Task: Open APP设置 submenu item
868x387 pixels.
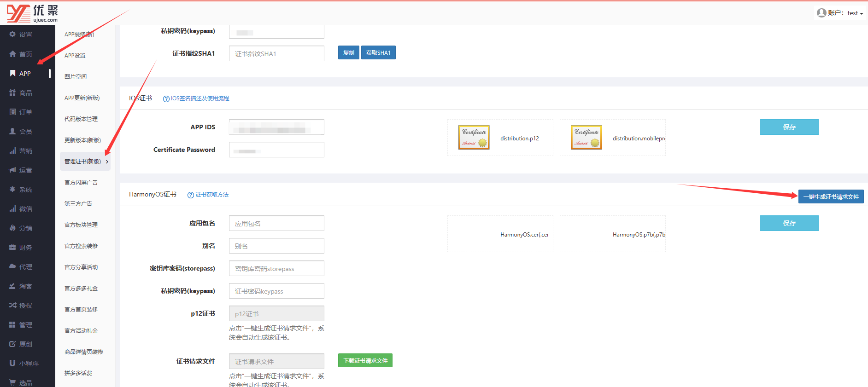Action: (x=75, y=56)
